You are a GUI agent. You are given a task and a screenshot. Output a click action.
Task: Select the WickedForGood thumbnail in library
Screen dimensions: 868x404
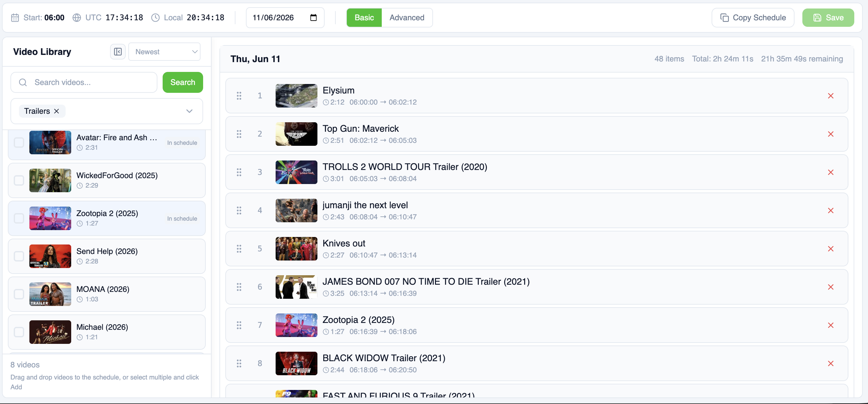50,180
